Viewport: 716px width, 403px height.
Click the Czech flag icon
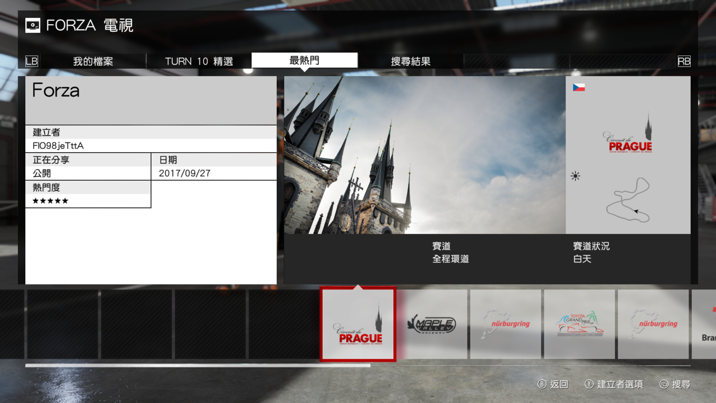pyautogui.click(x=579, y=88)
